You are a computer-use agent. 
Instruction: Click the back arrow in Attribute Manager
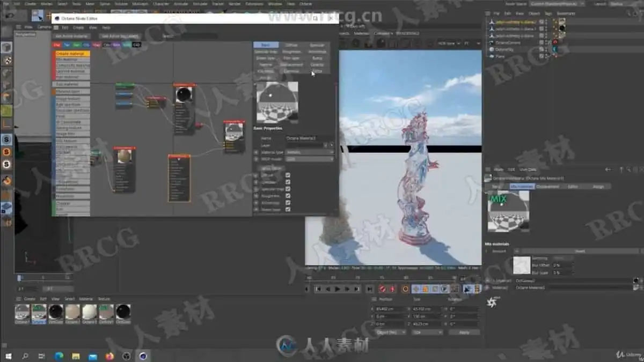tap(608, 169)
